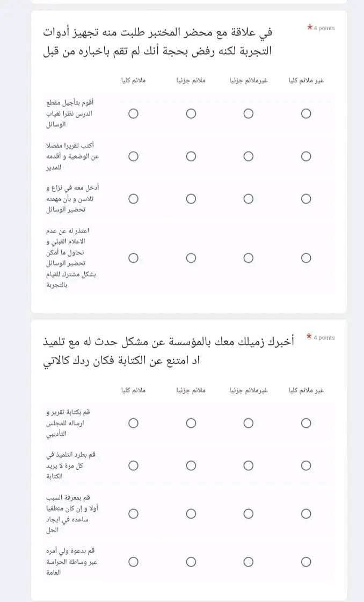
Task: Select 'ملائم جزئيا' for 'أدخل معه في نزاع' row
Action: click(191, 199)
